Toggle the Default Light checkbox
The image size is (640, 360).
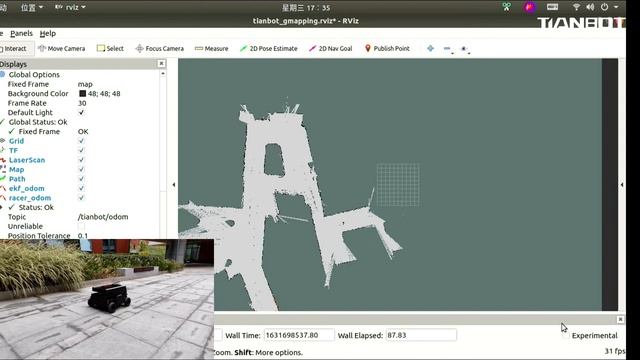click(x=81, y=112)
